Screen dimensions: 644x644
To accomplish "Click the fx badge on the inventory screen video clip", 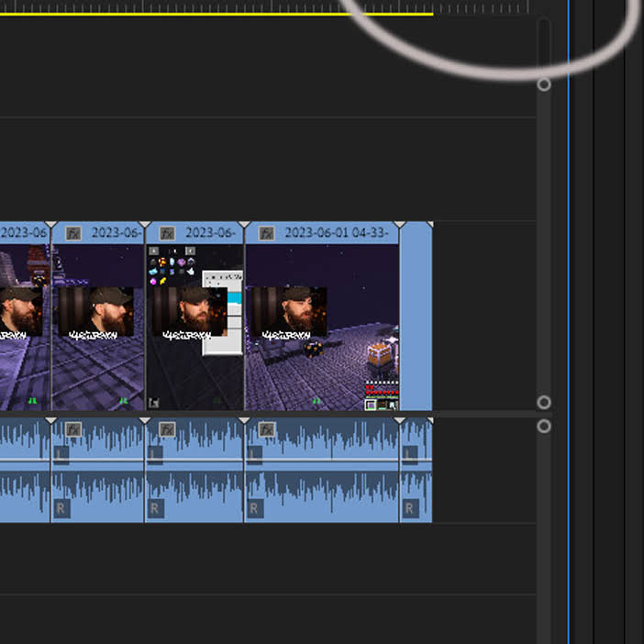I will tap(167, 234).
